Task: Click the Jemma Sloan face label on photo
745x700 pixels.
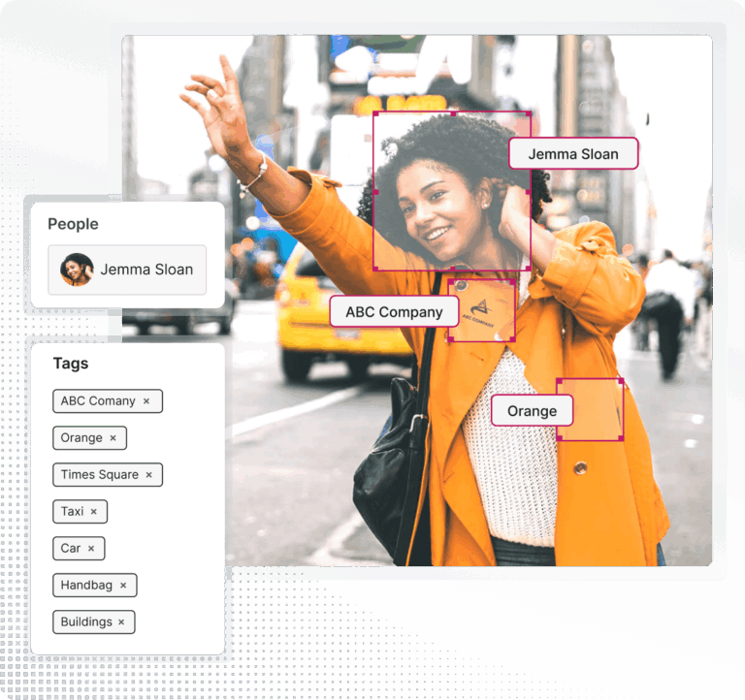Action: click(573, 154)
